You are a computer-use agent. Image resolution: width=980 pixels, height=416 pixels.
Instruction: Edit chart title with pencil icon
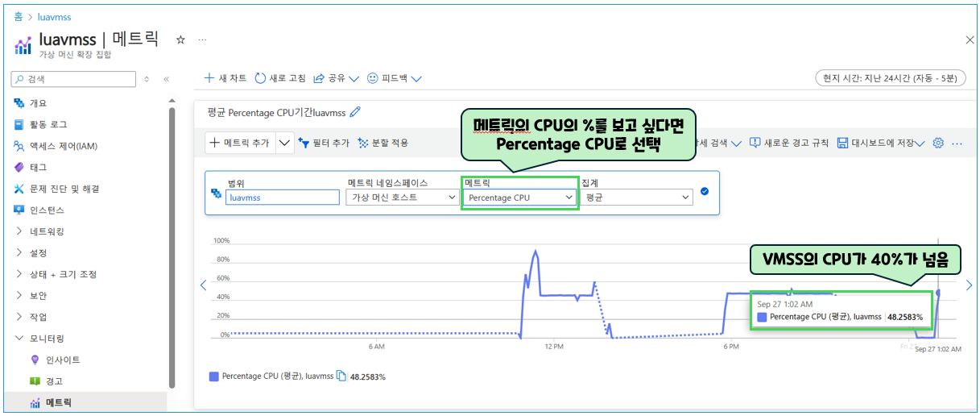pos(355,112)
